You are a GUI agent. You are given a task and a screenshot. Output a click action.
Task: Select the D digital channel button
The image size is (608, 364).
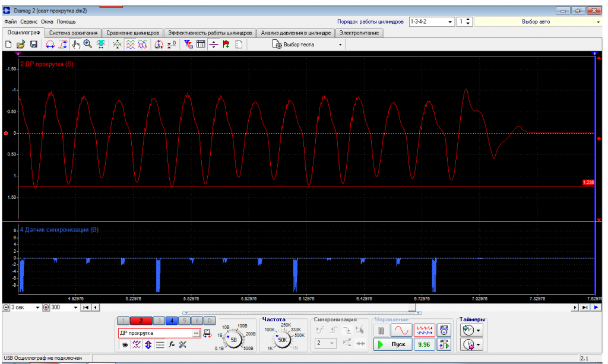[x=210, y=321]
